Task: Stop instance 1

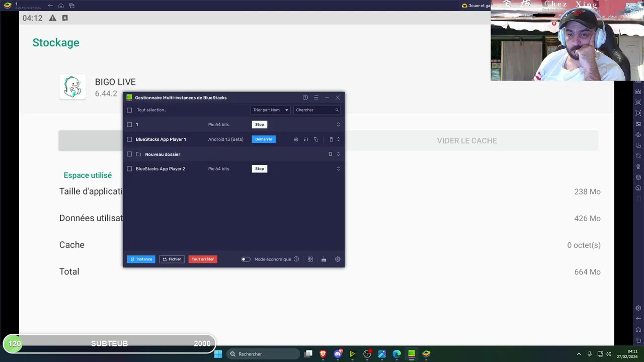Action: (259, 125)
